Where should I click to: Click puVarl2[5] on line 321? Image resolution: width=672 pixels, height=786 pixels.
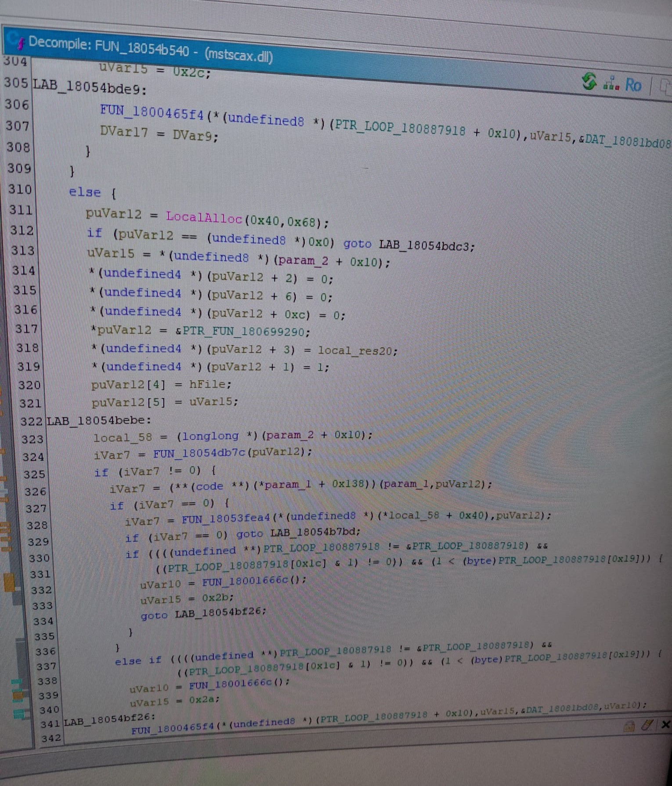(x=129, y=403)
